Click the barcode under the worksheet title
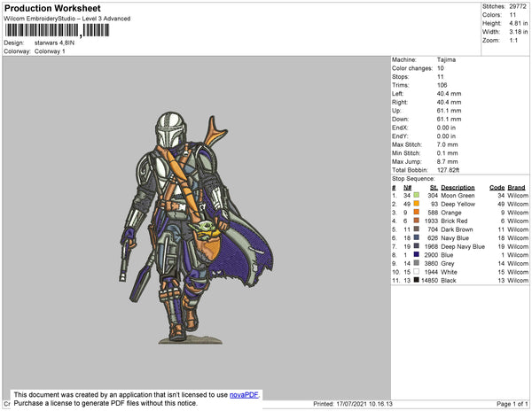This screenshot has height=411, width=532. coord(57,29)
